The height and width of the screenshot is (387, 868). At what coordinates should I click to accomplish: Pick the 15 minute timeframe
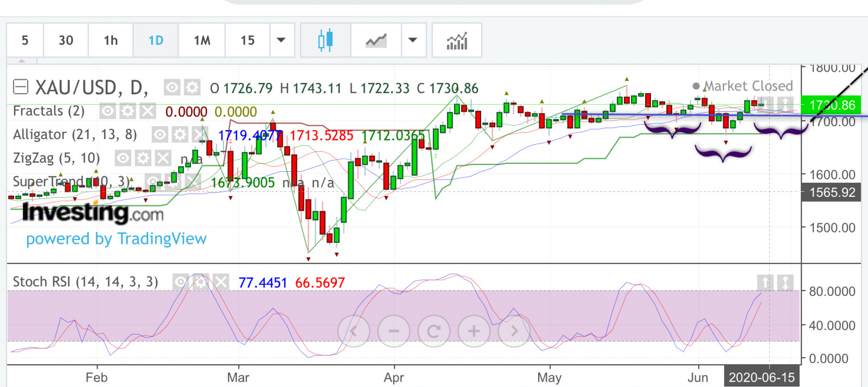pos(247,40)
